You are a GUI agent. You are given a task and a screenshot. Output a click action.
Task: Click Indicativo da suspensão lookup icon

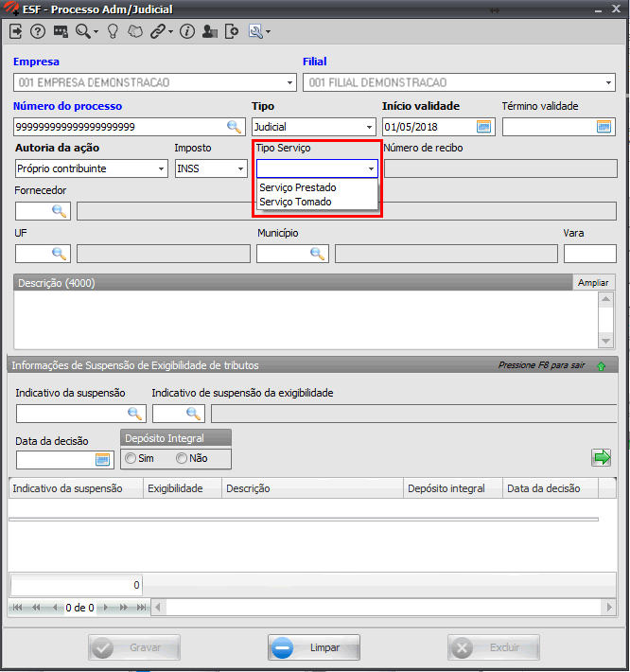tap(135, 414)
